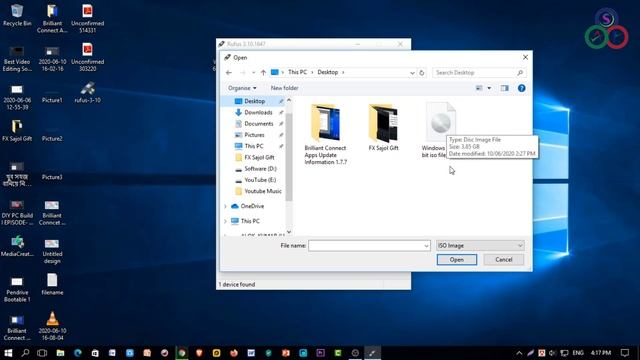
Task: Select the Brilliant Connect Apps Update Information folder
Action: click(325, 134)
